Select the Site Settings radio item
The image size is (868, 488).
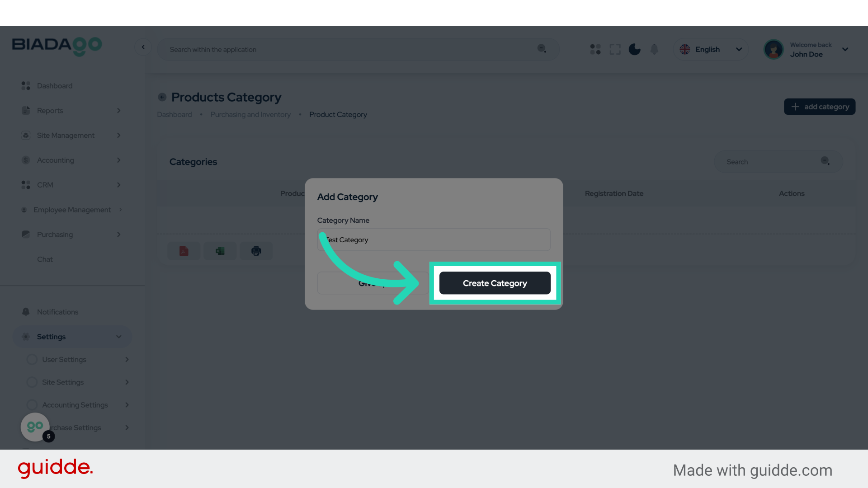tap(32, 382)
